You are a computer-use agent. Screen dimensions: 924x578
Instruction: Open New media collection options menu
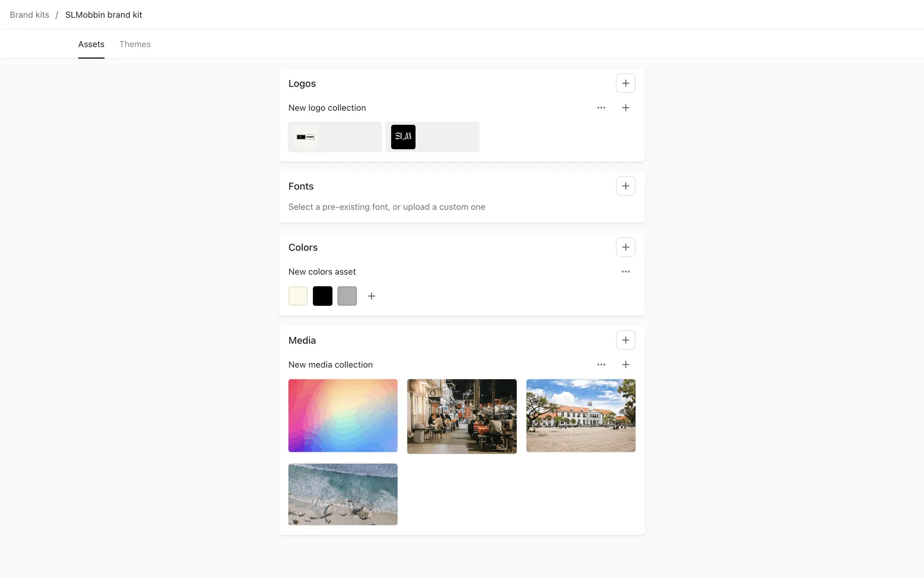click(601, 365)
